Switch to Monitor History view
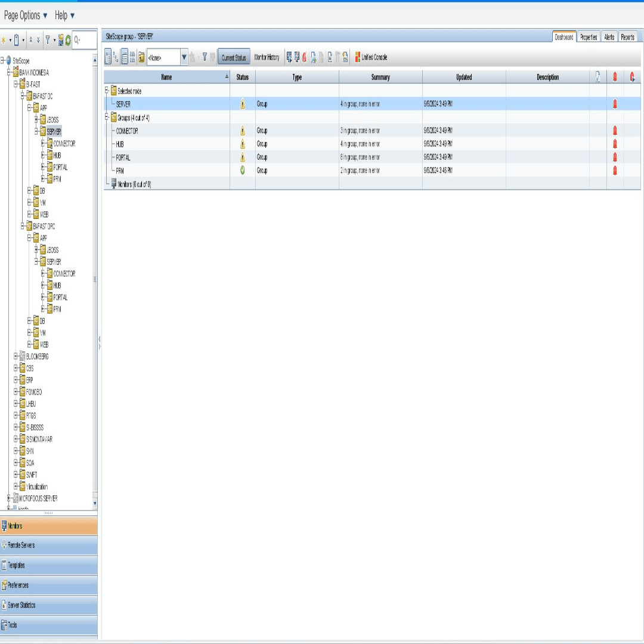The height and width of the screenshot is (644, 644). [x=267, y=57]
